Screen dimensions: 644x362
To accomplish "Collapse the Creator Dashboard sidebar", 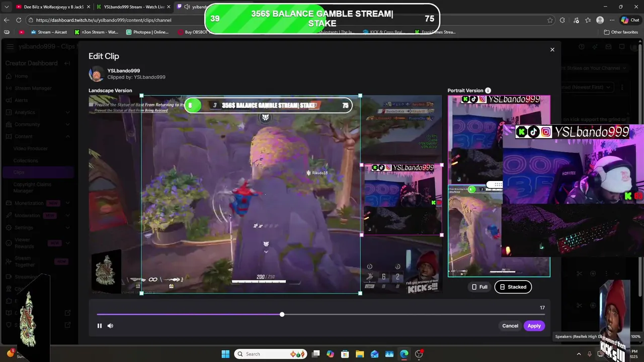I will point(67,63).
